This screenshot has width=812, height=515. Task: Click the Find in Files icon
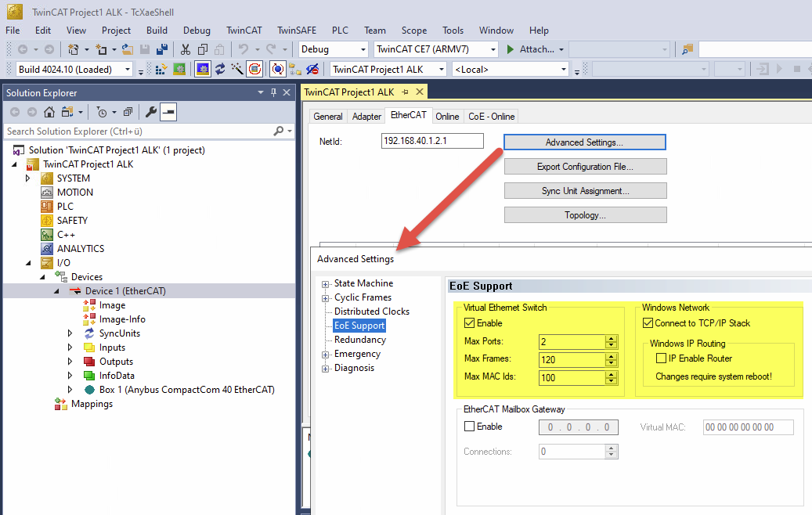click(x=687, y=49)
